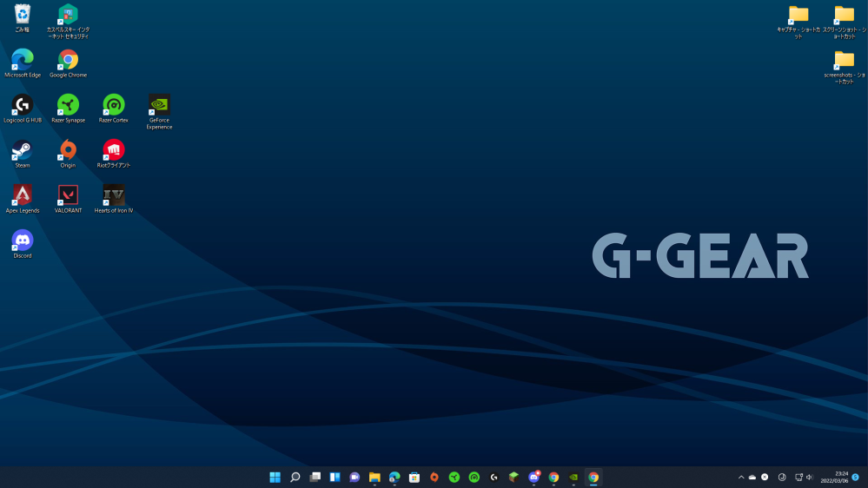Select the Riotクライアント desktop shortcut

tap(114, 155)
